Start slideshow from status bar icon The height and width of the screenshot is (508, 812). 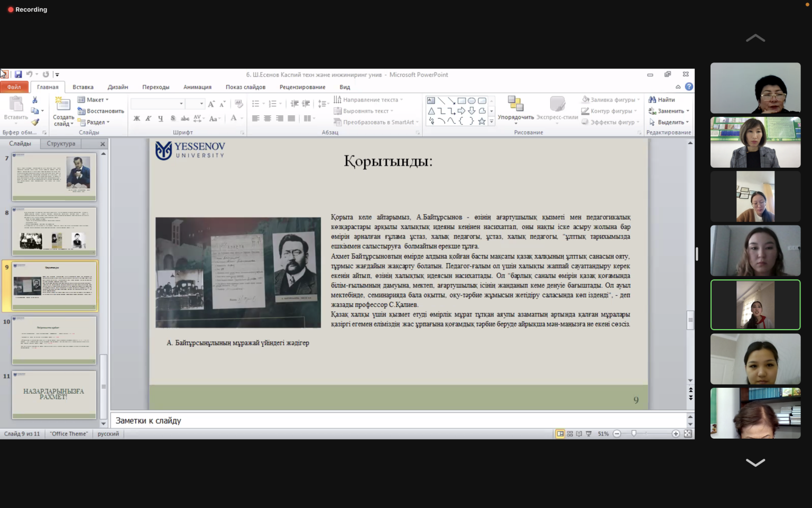[589, 434]
